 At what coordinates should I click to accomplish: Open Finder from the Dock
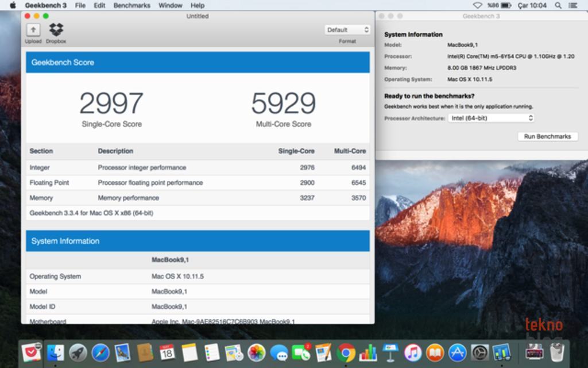tap(56, 353)
